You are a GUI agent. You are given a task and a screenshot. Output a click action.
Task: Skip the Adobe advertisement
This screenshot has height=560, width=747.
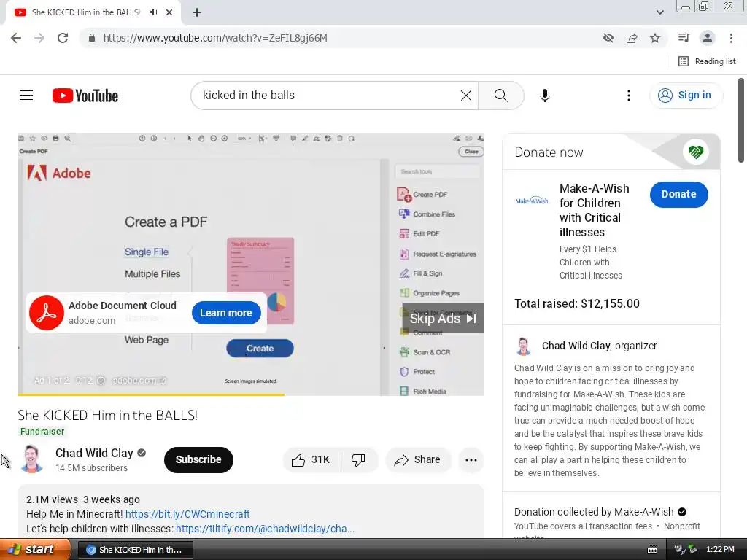pyautogui.click(x=443, y=318)
